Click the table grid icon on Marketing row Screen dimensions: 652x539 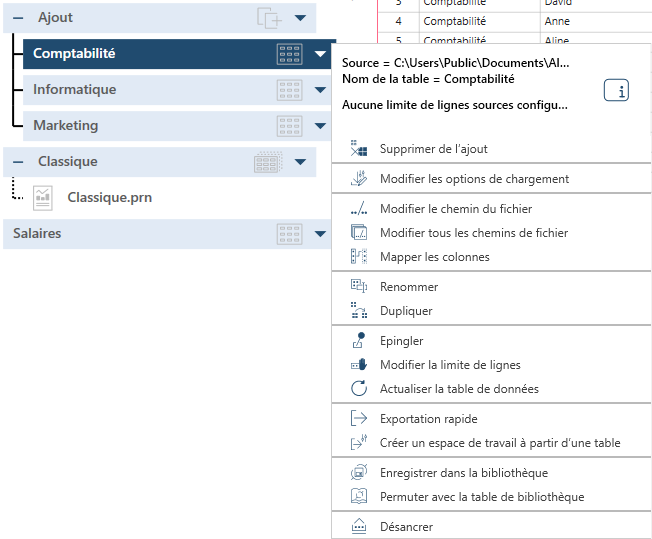coord(289,126)
